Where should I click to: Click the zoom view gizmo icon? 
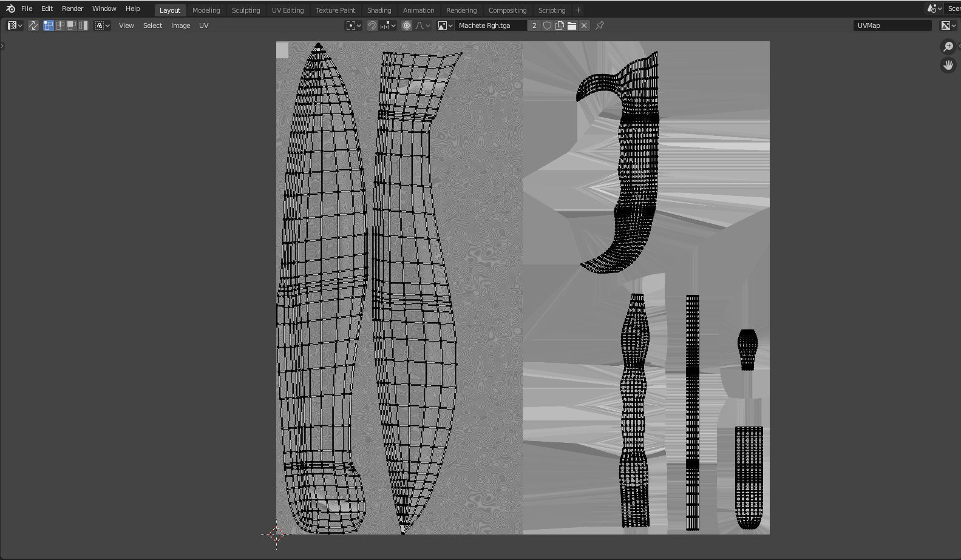(948, 47)
